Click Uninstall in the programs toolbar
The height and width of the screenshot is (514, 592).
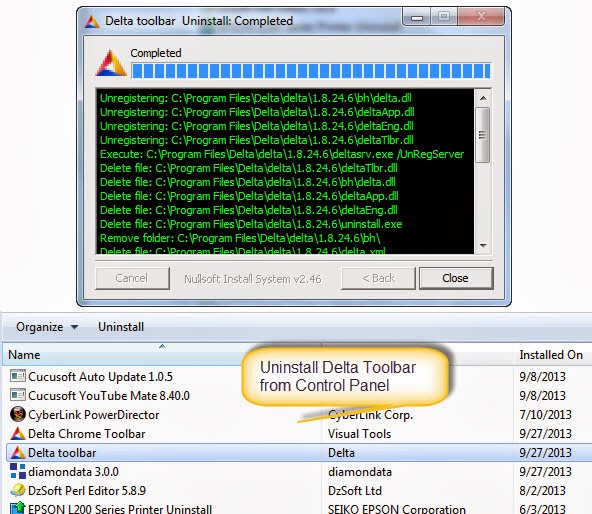pos(121,327)
